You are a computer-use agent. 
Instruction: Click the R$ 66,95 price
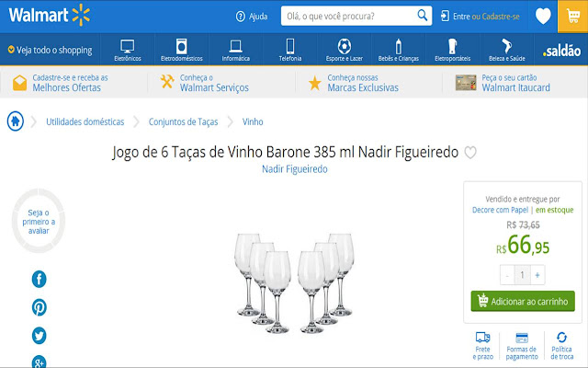coord(523,246)
